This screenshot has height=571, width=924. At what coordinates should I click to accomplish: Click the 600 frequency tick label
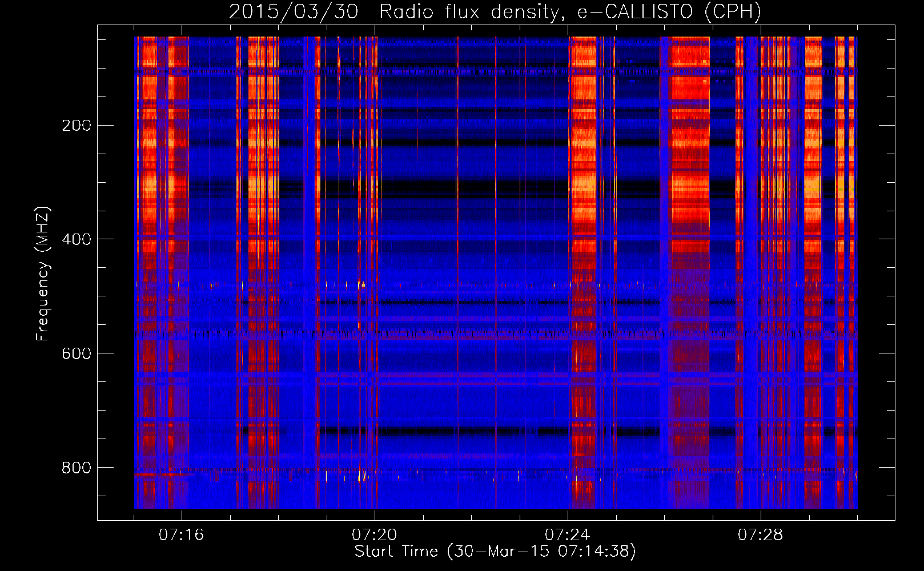(x=77, y=353)
